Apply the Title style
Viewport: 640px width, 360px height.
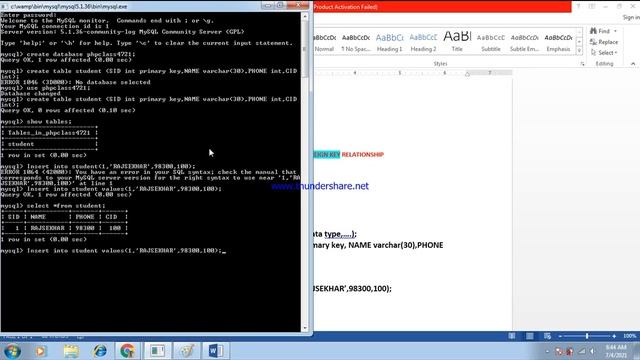click(457, 42)
